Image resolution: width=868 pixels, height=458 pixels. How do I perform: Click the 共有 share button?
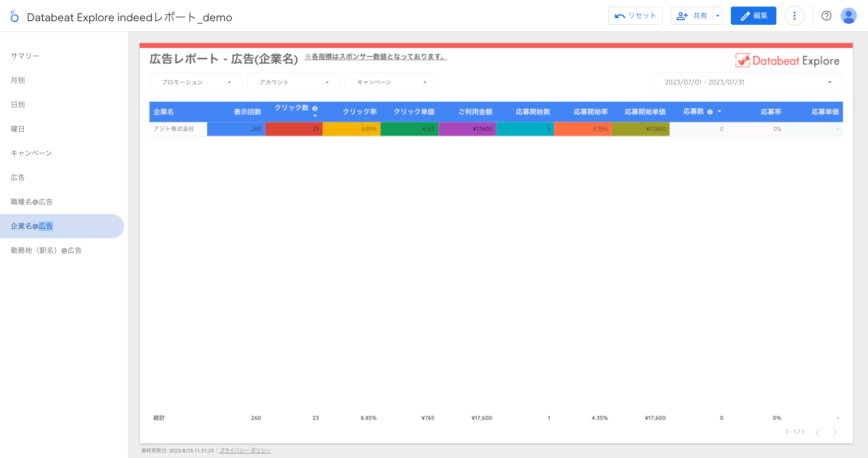tap(691, 16)
